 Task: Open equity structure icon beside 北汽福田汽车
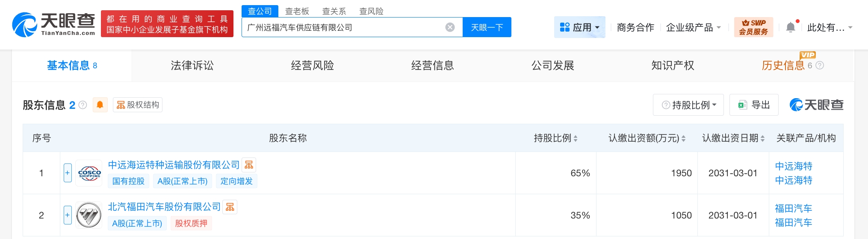[x=230, y=207]
